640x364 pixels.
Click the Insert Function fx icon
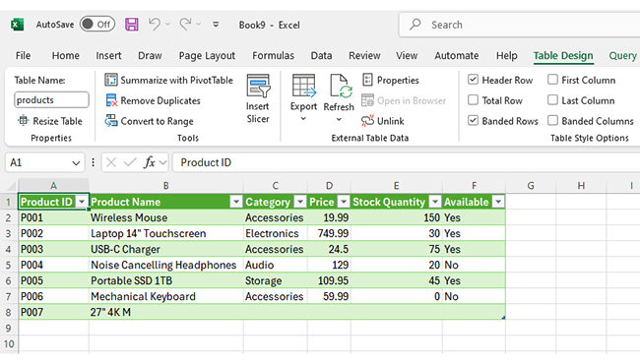tap(149, 162)
